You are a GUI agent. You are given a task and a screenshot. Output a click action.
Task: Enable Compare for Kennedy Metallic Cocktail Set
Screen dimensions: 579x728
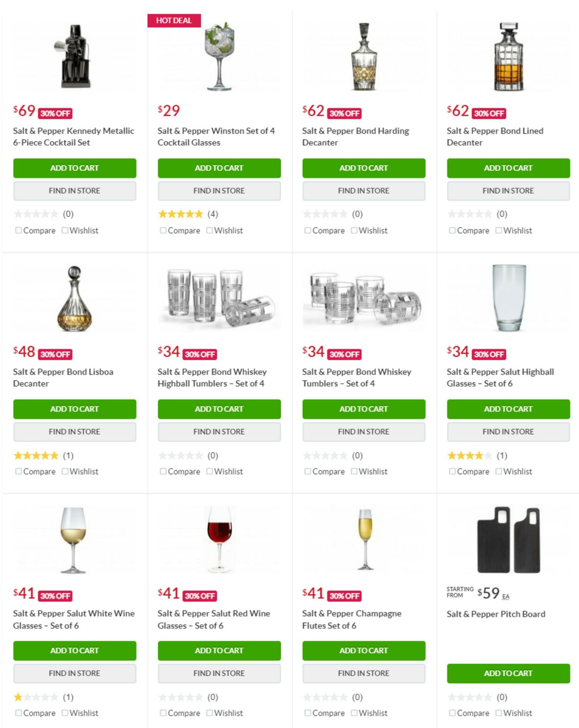pos(18,230)
